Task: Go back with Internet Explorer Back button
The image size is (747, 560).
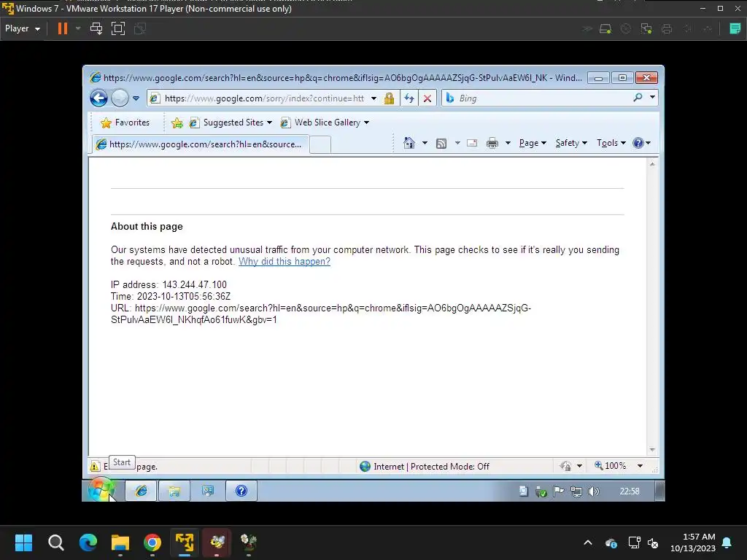Action: (98, 98)
